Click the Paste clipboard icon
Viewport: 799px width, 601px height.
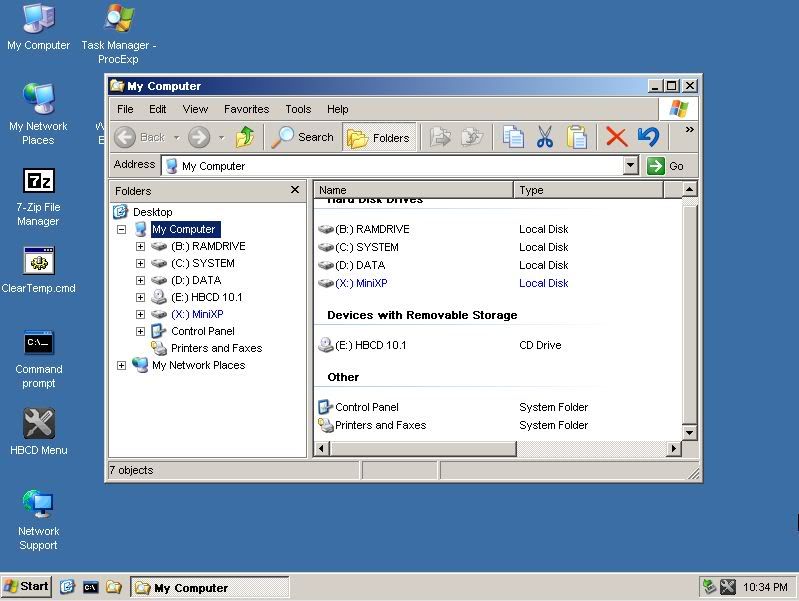[576, 137]
